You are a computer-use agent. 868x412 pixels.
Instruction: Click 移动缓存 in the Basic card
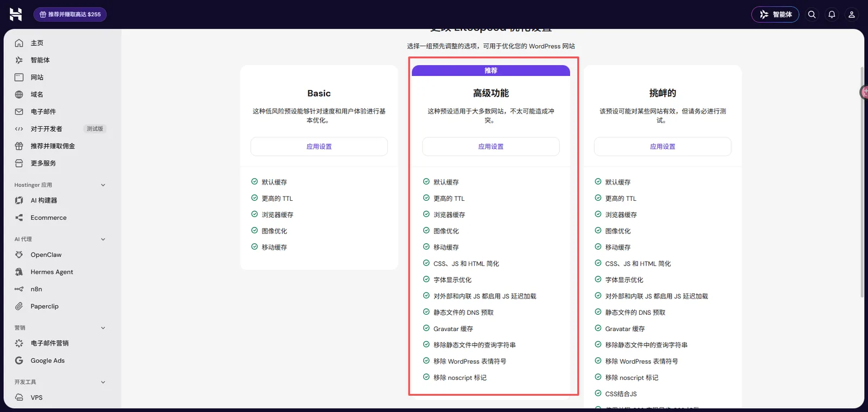[274, 248]
